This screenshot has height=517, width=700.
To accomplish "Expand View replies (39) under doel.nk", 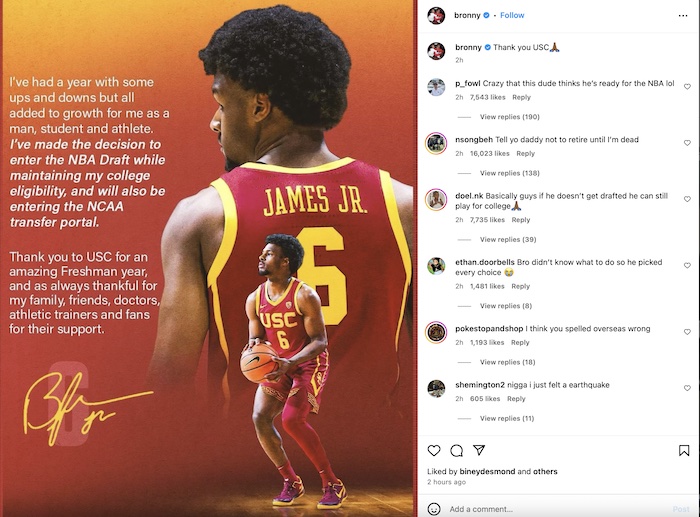I will coord(508,240).
